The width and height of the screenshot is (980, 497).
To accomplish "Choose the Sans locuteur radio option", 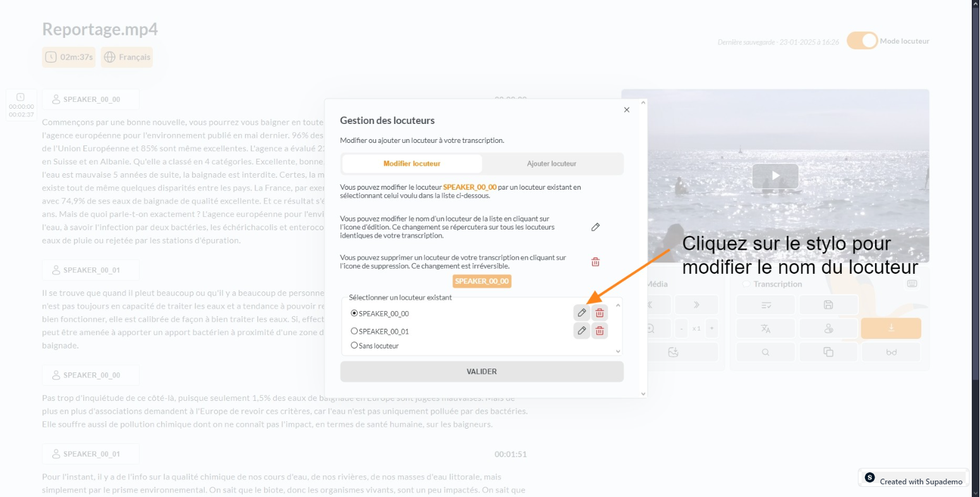I will [x=354, y=345].
